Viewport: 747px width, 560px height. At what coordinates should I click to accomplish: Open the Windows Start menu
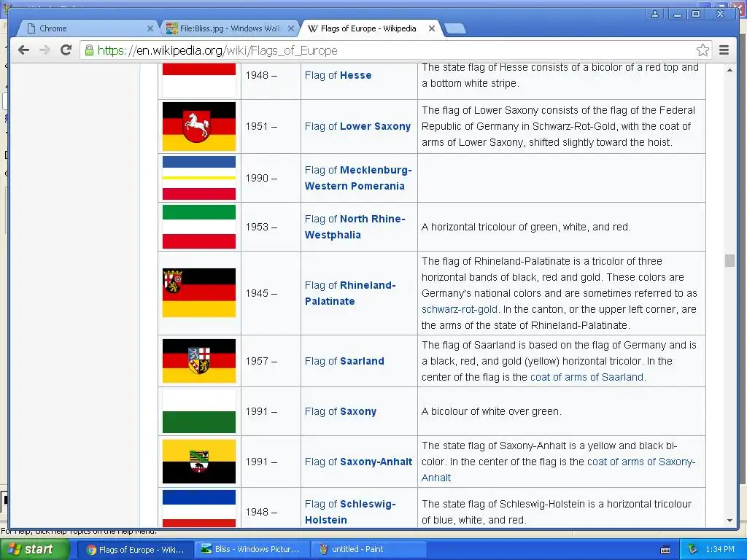click(35, 549)
